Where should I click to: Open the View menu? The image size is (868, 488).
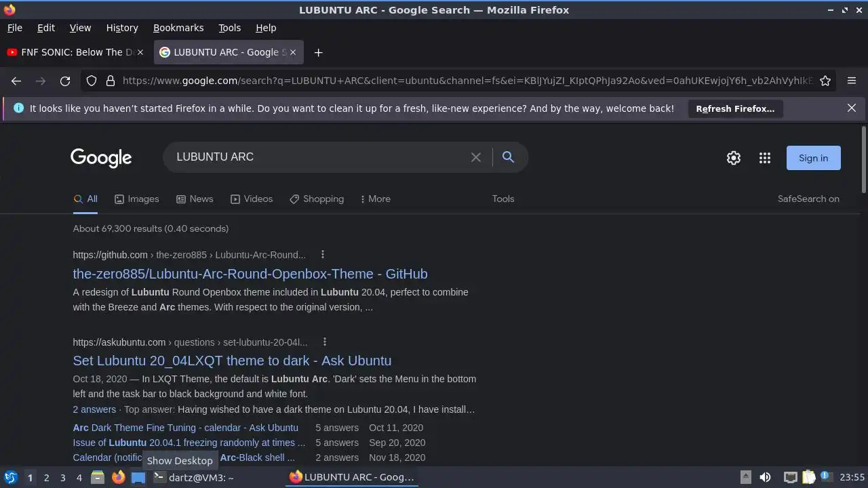[x=80, y=28]
